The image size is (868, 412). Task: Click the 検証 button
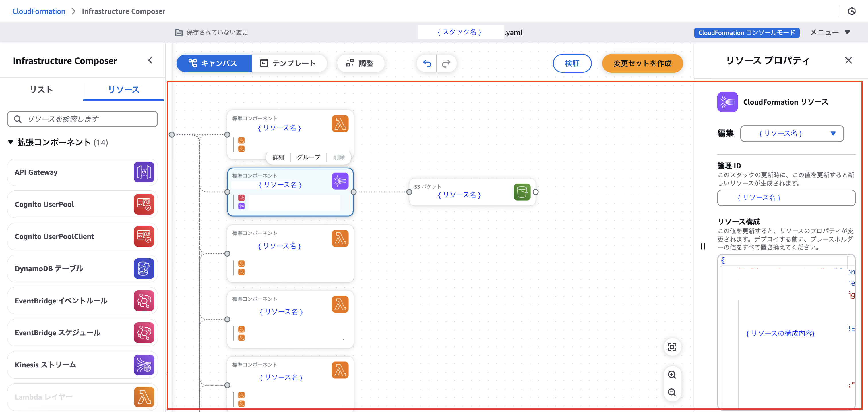(572, 63)
